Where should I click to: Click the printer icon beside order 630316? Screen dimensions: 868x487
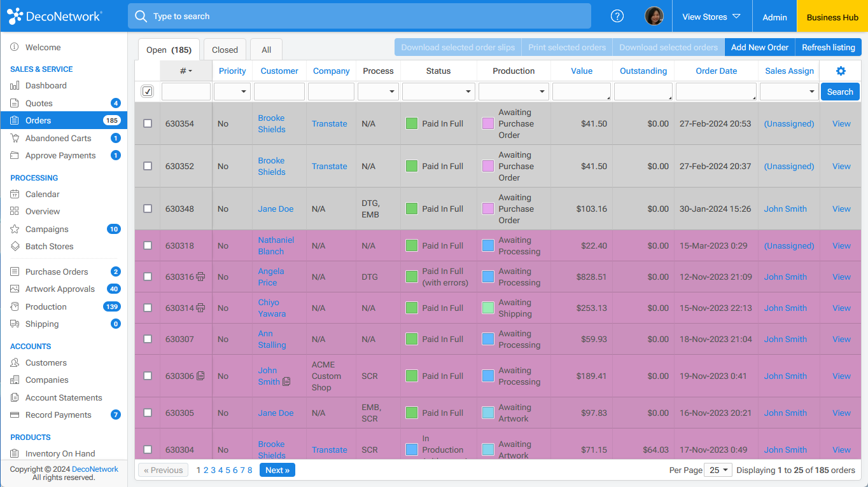tap(201, 277)
